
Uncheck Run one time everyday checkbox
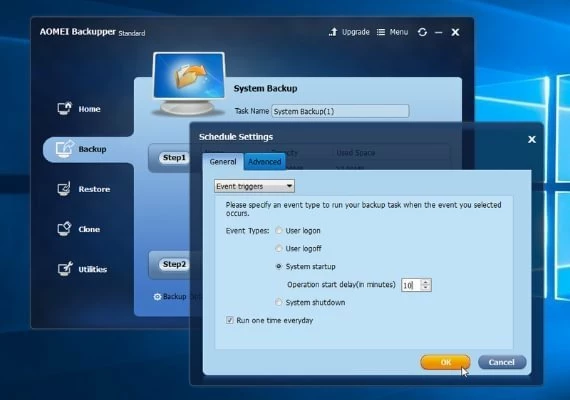pos(229,320)
